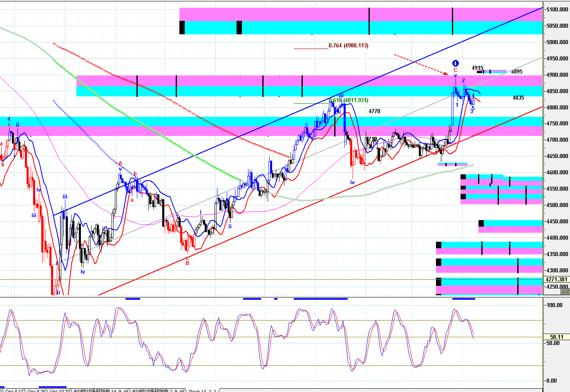Image resolution: width=570 pixels, height=392 pixels.
Task: Select the 0.618 (4811.924) Fibonacci label
Action: pyautogui.click(x=349, y=100)
